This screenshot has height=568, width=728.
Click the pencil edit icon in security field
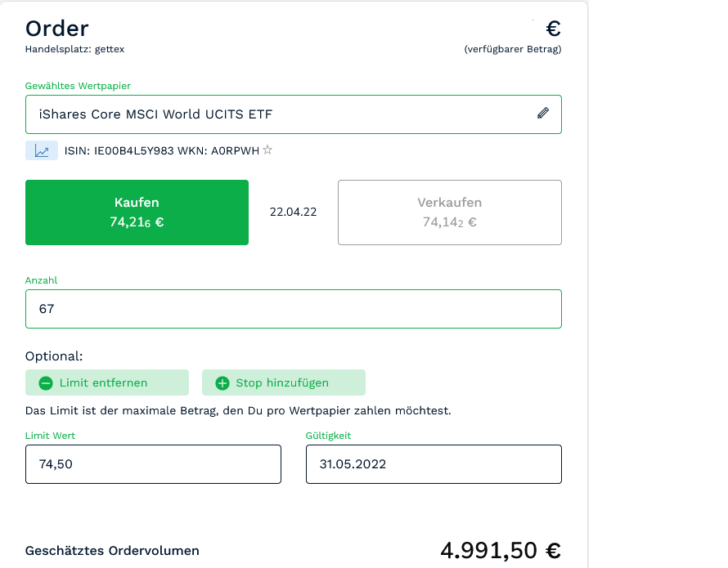pyautogui.click(x=542, y=114)
